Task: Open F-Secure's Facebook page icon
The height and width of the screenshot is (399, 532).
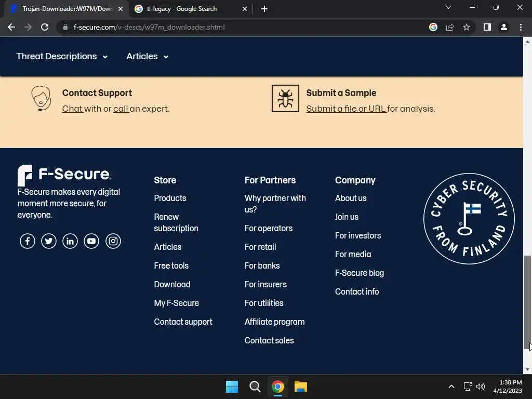Action: (28, 241)
